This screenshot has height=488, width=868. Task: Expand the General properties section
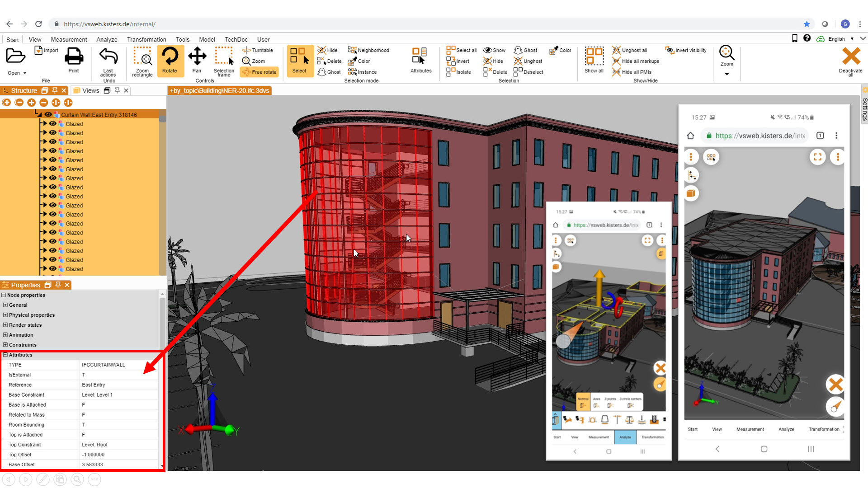[x=5, y=305]
